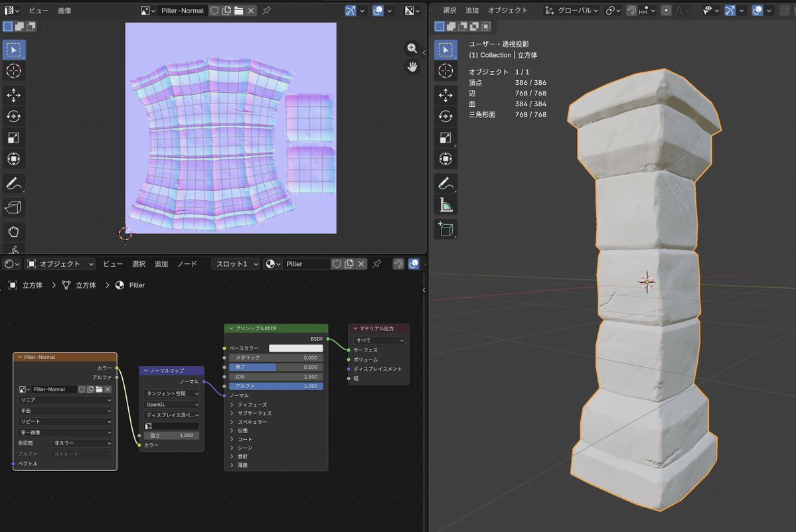Open the OpenGL dropdown in Normal Map node
The width and height of the screenshot is (796, 532).
click(171, 405)
